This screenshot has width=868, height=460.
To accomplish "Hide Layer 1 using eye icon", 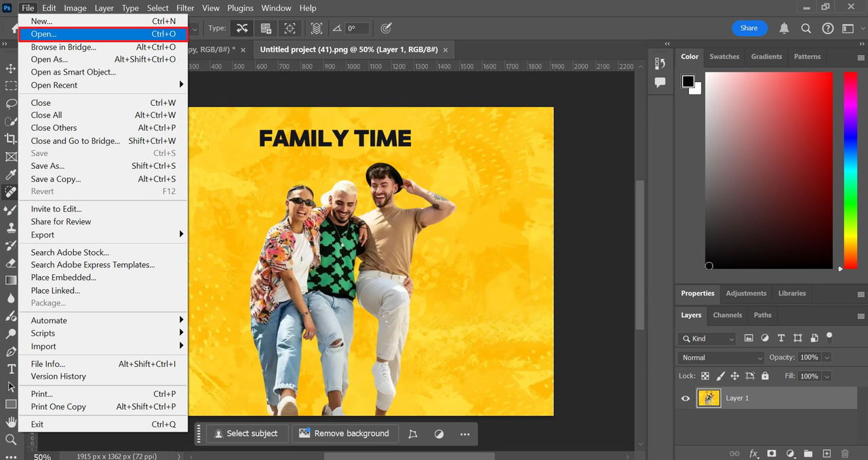I will (x=686, y=398).
